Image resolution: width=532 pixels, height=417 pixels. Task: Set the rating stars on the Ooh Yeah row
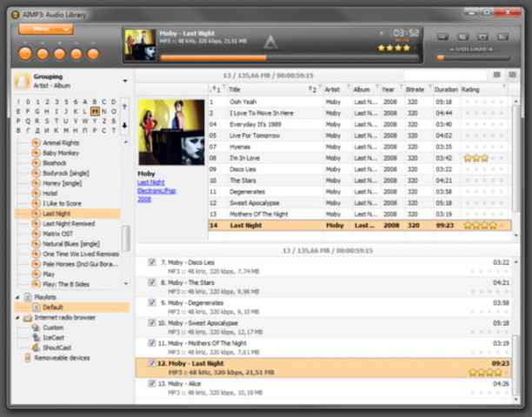(484, 102)
